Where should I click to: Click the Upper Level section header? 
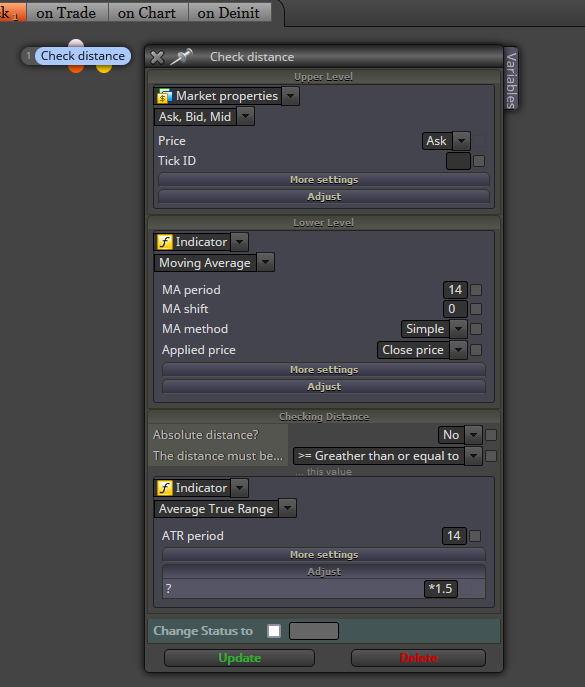[x=323, y=77]
